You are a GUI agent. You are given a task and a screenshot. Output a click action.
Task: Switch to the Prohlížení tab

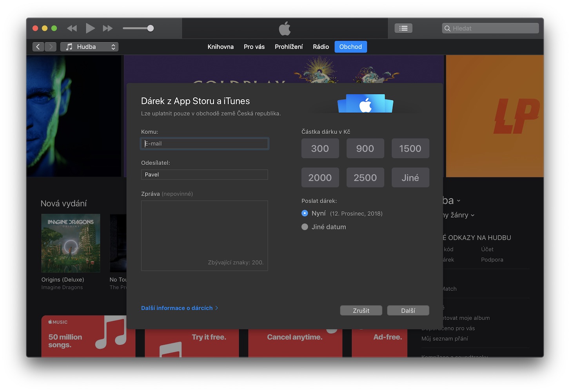(x=289, y=47)
